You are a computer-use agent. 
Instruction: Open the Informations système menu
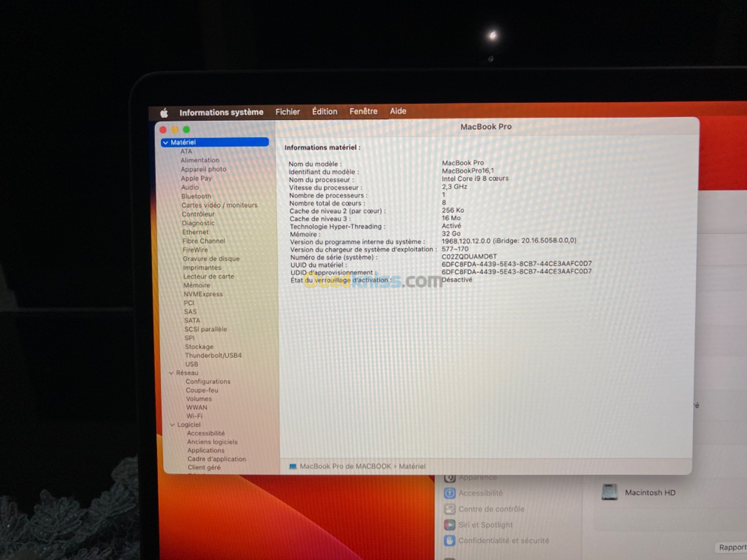[221, 112]
